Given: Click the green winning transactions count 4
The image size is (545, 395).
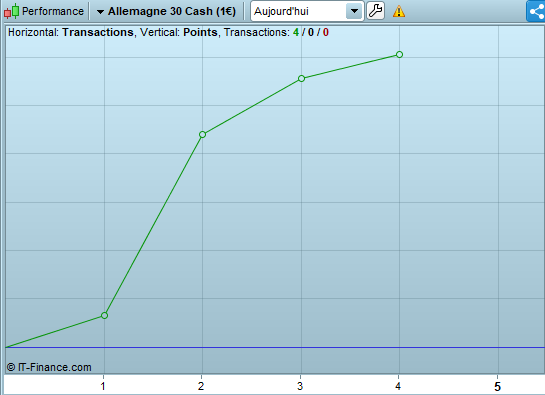Looking at the screenshot, I should tap(296, 32).
